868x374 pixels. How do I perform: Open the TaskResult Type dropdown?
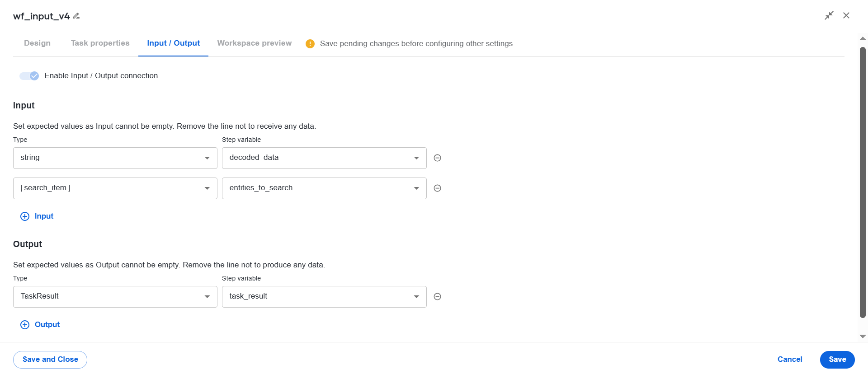[x=115, y=297]
